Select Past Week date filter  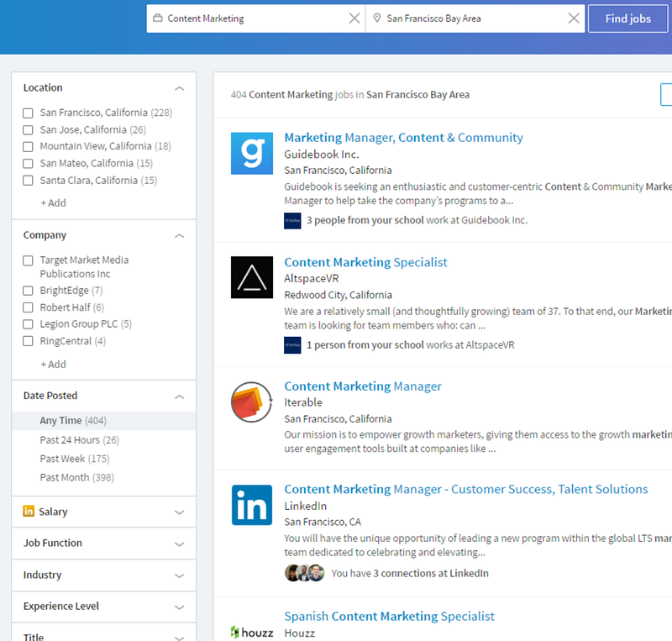coord(75,459)
